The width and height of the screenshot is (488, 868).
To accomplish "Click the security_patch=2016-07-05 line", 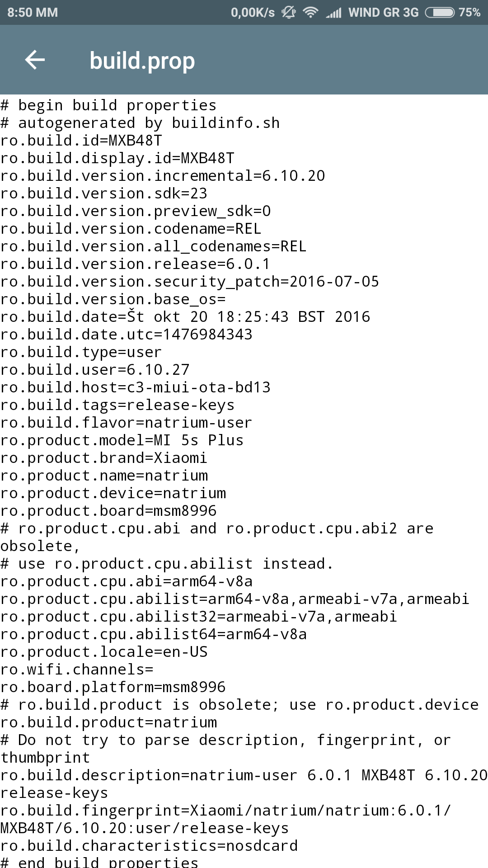I will (190, 282).
